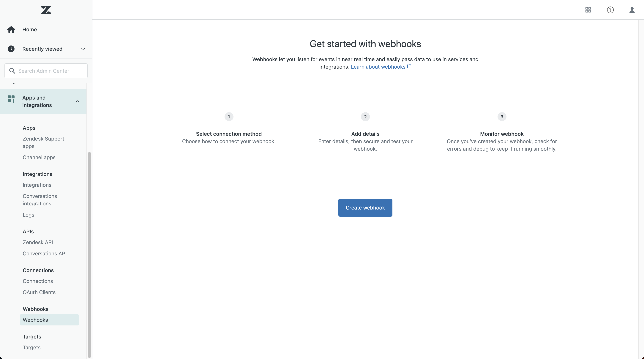Click the bold Connections group heading
The width and height of the screenshot is (644, 359).
(x=38, y=270)
